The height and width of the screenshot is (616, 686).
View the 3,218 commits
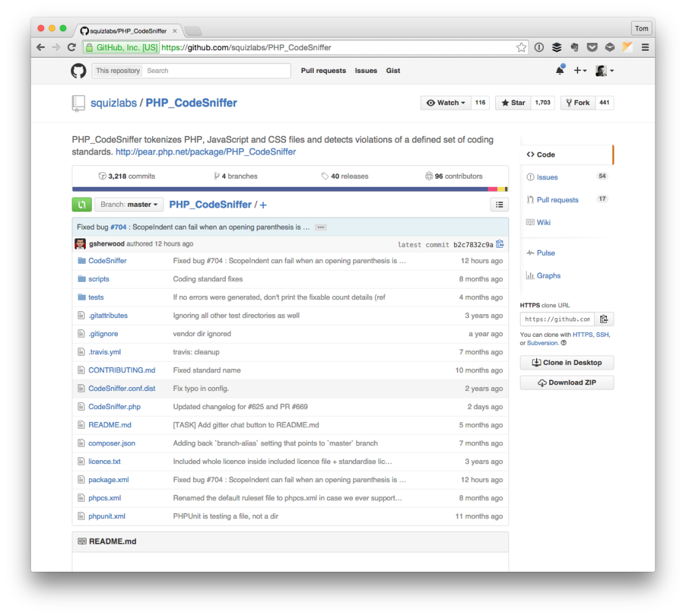pos(127,176)
